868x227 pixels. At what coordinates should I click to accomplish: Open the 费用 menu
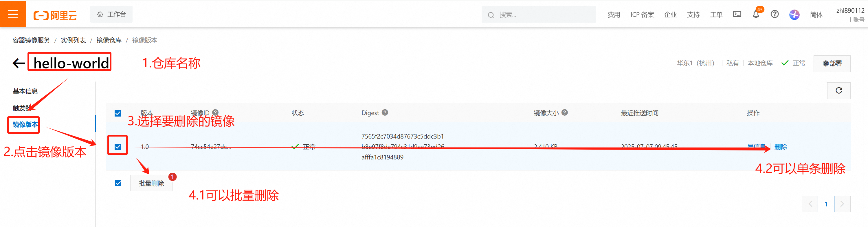click(614, 14)
